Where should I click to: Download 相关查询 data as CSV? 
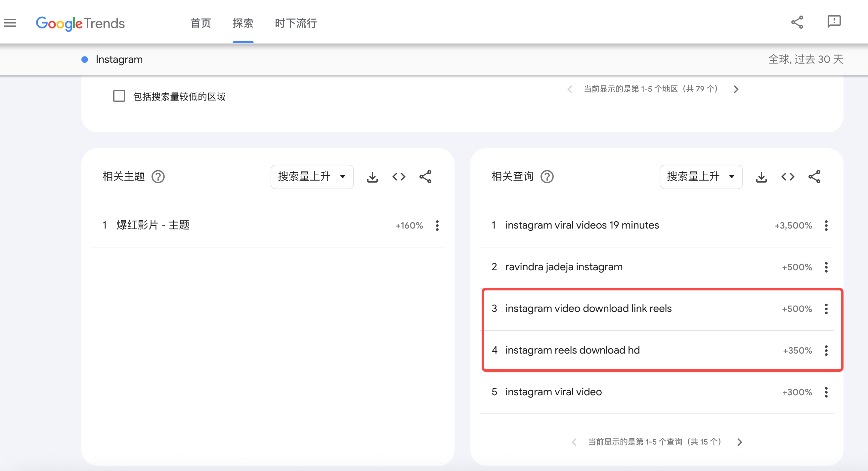click(x=761, y=177)
